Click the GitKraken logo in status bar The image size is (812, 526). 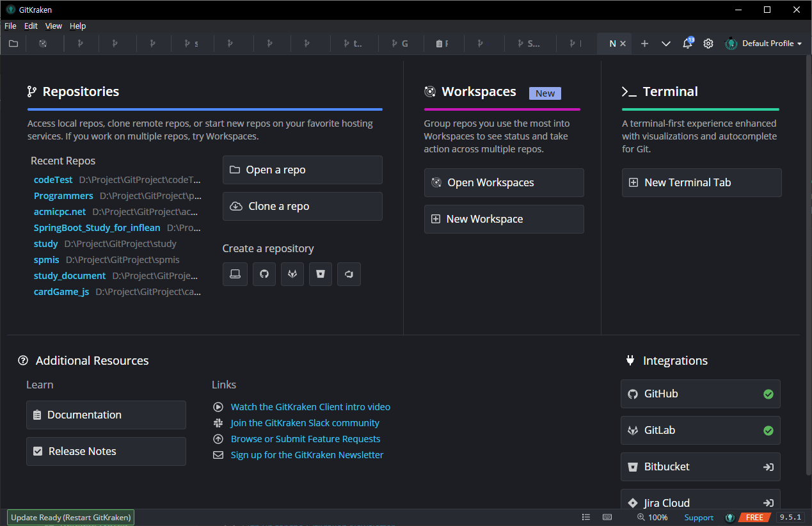(x=729, y=517)
